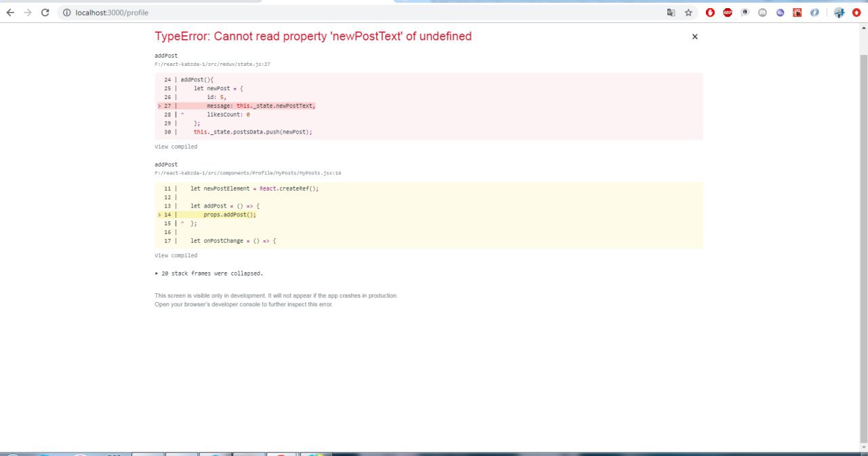Open the red square extension icon
868x456 pixels.
pyautogui.click(x=797, y=12)
